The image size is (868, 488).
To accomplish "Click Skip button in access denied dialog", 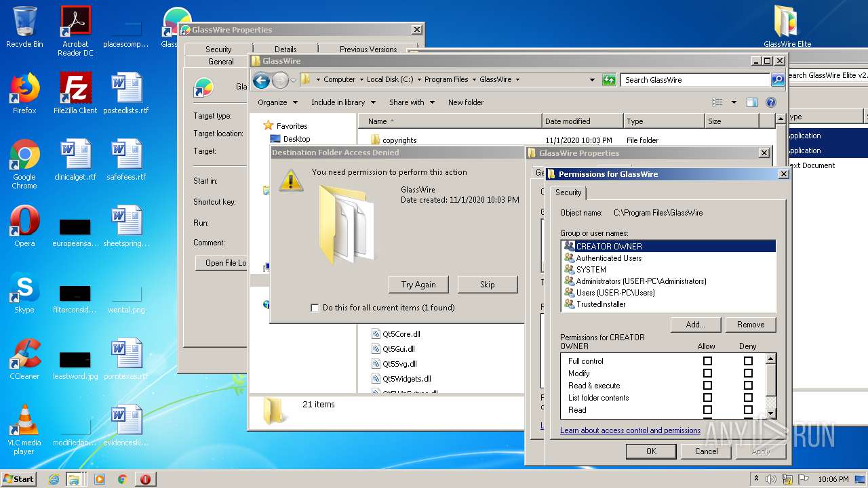I will [488, 285].
